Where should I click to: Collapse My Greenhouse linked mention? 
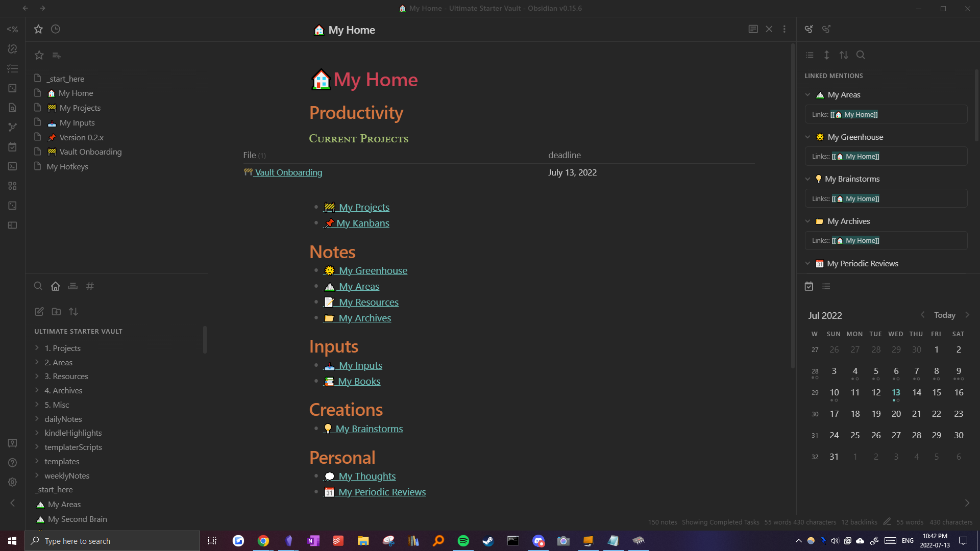(807, 137)
